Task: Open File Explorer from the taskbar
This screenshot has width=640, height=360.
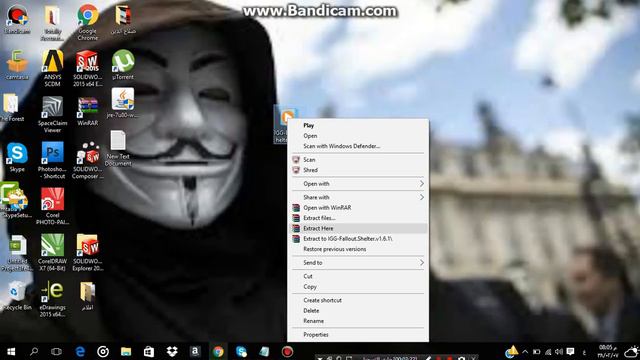Action: (126, 351)
